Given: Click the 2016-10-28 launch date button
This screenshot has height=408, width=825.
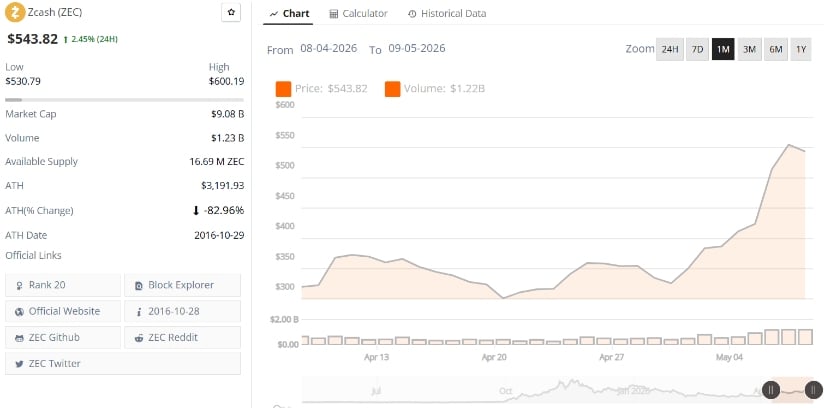Looking at the screenshot, I should pos(183,311).
